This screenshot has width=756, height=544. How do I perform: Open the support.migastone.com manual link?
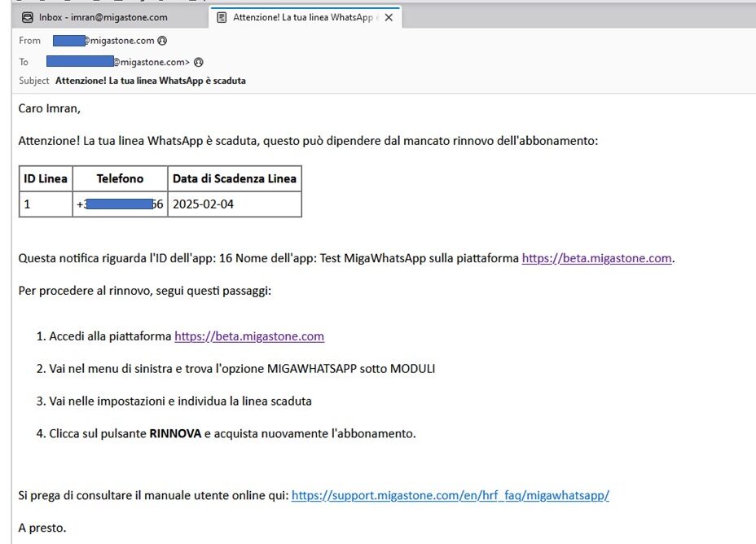pyautogui.click(x=450, y=495)
